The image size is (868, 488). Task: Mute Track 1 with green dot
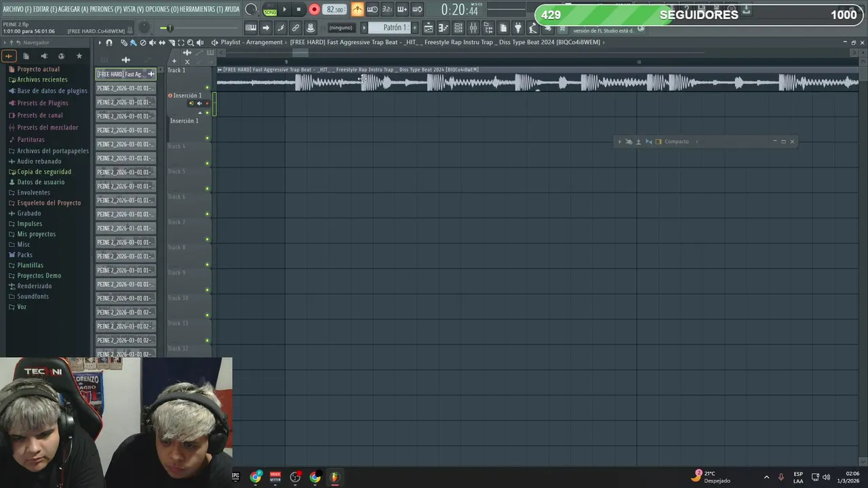[208, 87]
